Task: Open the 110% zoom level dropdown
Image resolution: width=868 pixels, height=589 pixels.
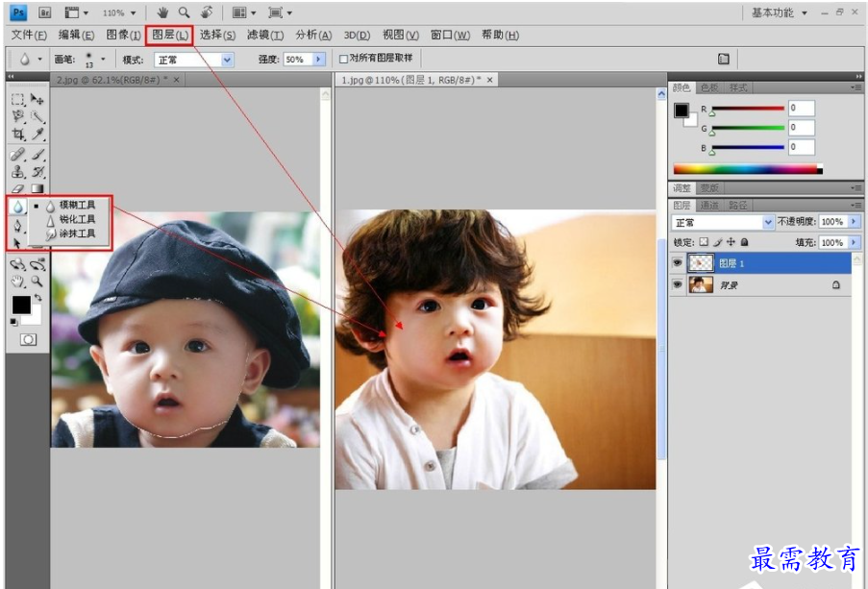Action: click(x=133, y=12)
